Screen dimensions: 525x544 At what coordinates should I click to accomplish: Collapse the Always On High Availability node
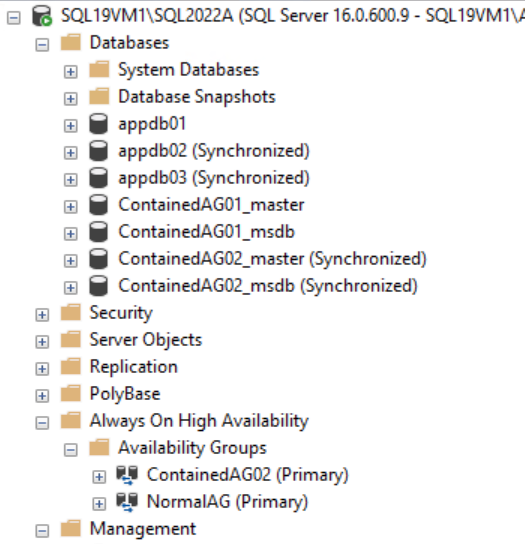42,423
